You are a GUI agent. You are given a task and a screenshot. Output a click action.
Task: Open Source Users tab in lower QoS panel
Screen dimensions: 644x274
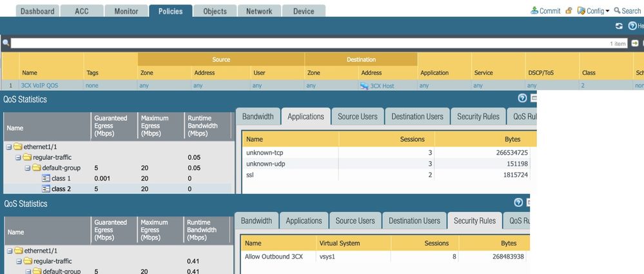coord(355,220)
